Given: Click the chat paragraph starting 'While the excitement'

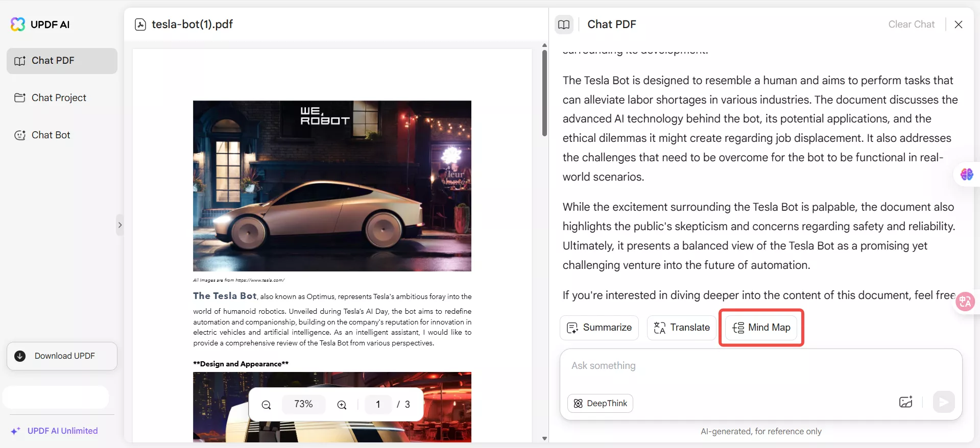Looking at the screenshot, I should pos(759,236).
